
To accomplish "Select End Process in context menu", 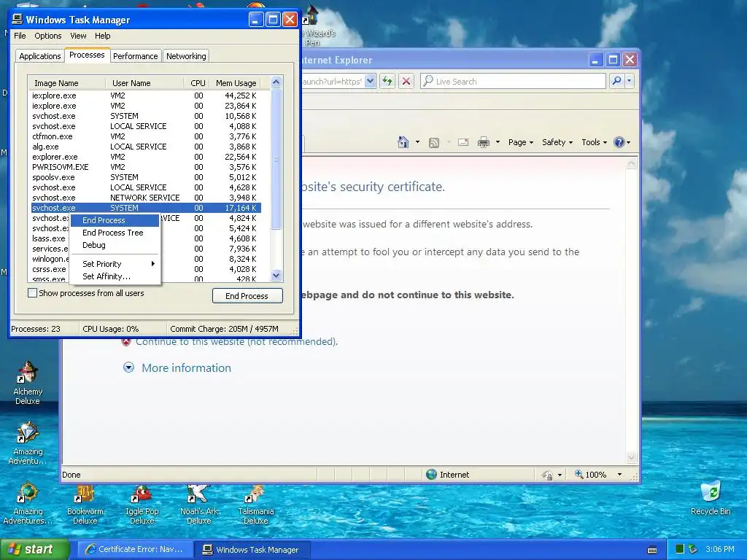I will click(x=115, y=220).
